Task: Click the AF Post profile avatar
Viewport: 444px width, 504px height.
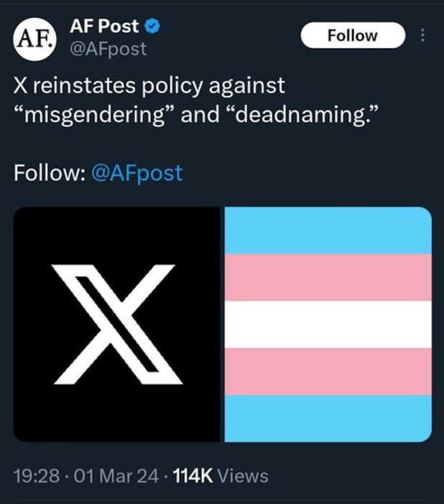Action: tap(34, 39)
